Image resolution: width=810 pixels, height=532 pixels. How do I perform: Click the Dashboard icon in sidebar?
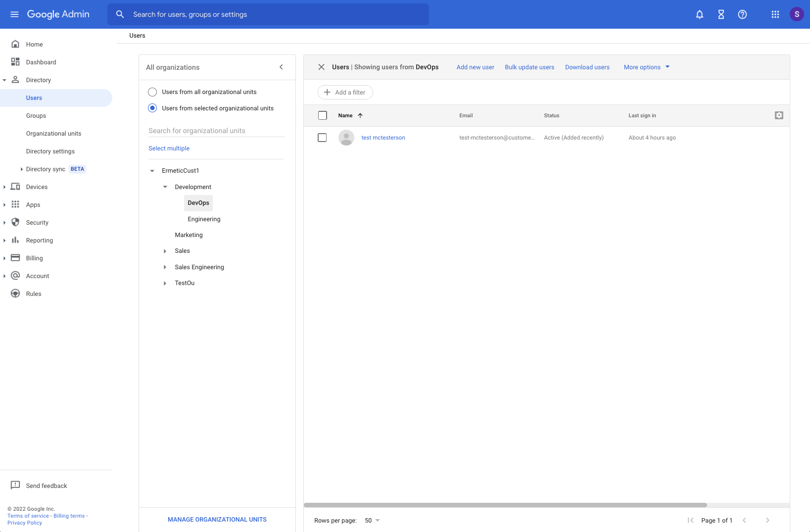(x=15, y=62)
